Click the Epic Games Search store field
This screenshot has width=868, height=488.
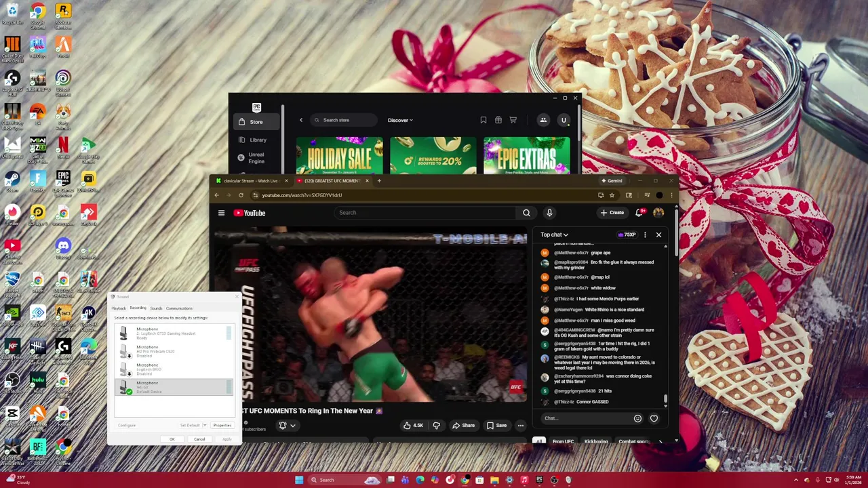tap(344, 120)
